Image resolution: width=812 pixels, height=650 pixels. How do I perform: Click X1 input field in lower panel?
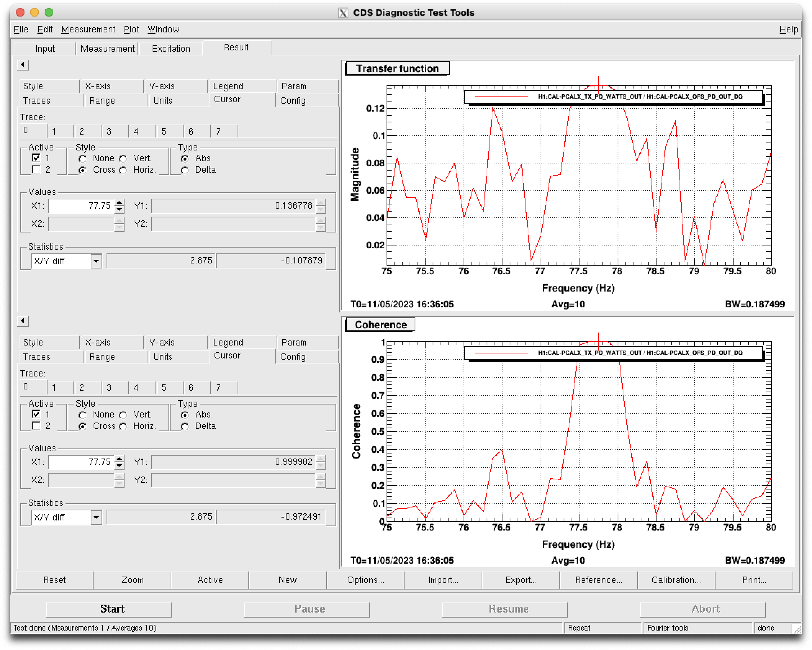(x=81, y=462)
